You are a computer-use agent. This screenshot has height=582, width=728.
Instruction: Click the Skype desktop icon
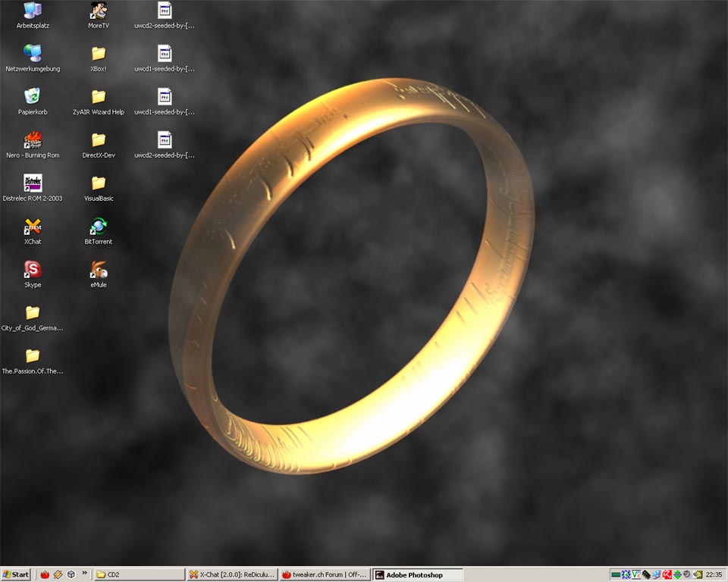pyautogui.click(x=33, y=269)
